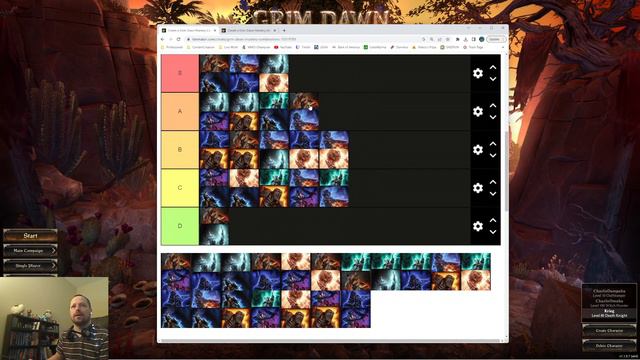
Task: Click the browser profile avatar icon
Action: (x=482, y=39)
